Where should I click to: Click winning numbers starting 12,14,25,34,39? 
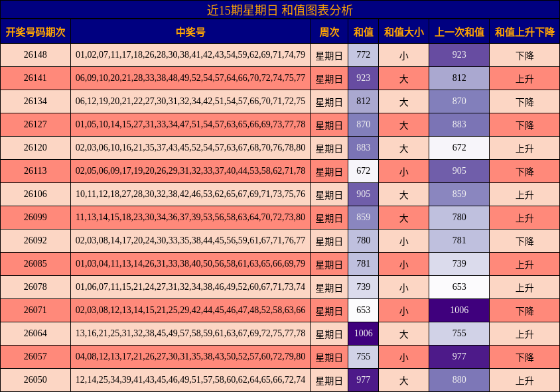coord(190,380)
